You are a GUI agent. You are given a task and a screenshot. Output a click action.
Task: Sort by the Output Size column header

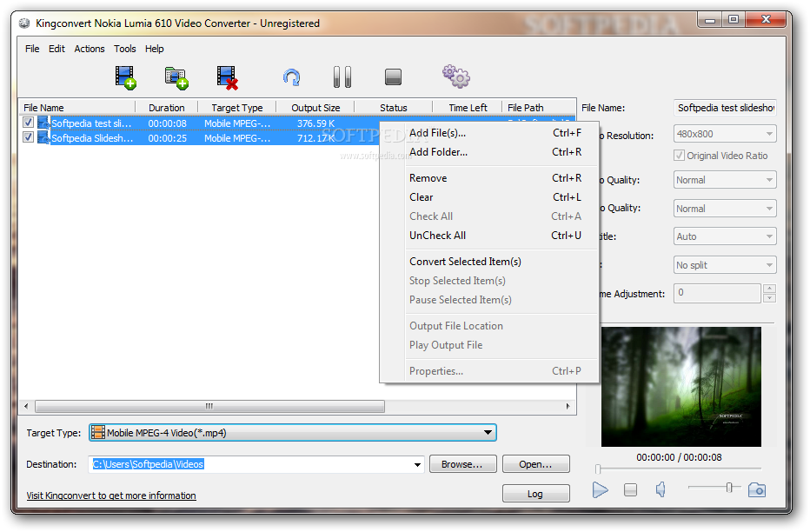pyautogui.click(x=315, y=108)
